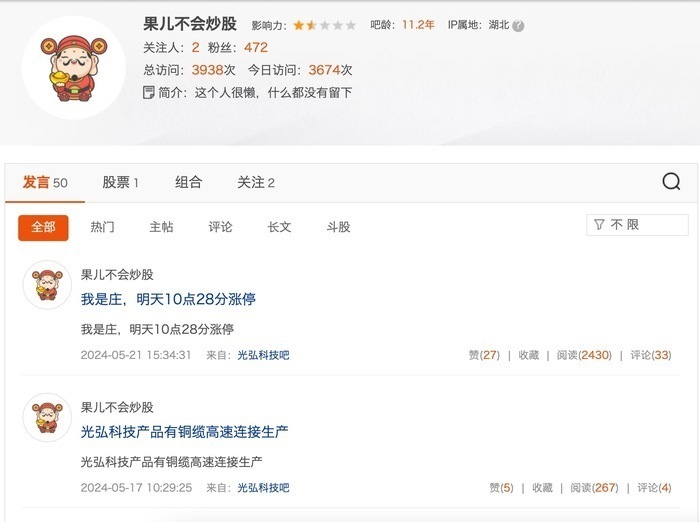Switch to the 股票 1 tab
Screen dimensions: 700x522
pyautogui.click(x=121, y=182)
